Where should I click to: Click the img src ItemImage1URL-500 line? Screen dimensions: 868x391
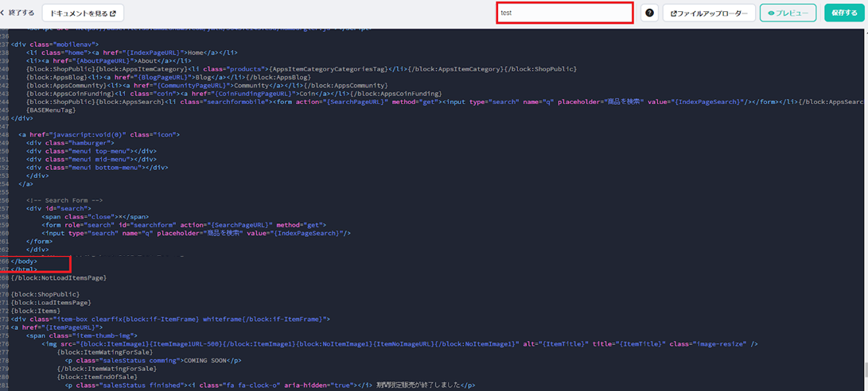coord(399,344)
